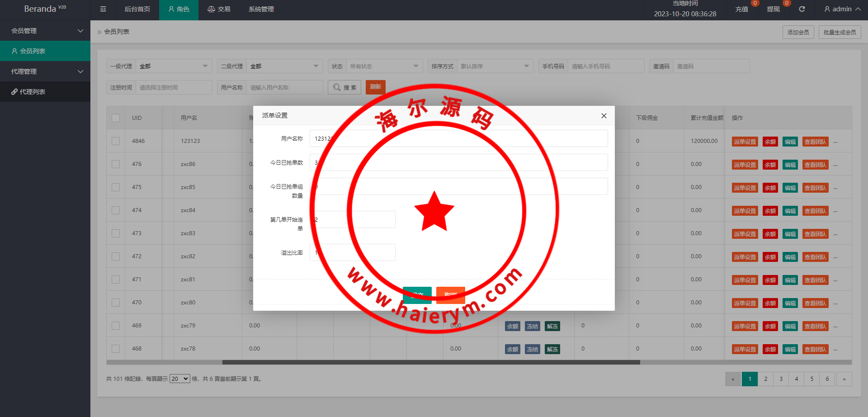Click the 查看团队 button for UID 474
Image resolution: width=868 pixels, height=417 pixels.
pyautogui.click(x=816, y=211)
